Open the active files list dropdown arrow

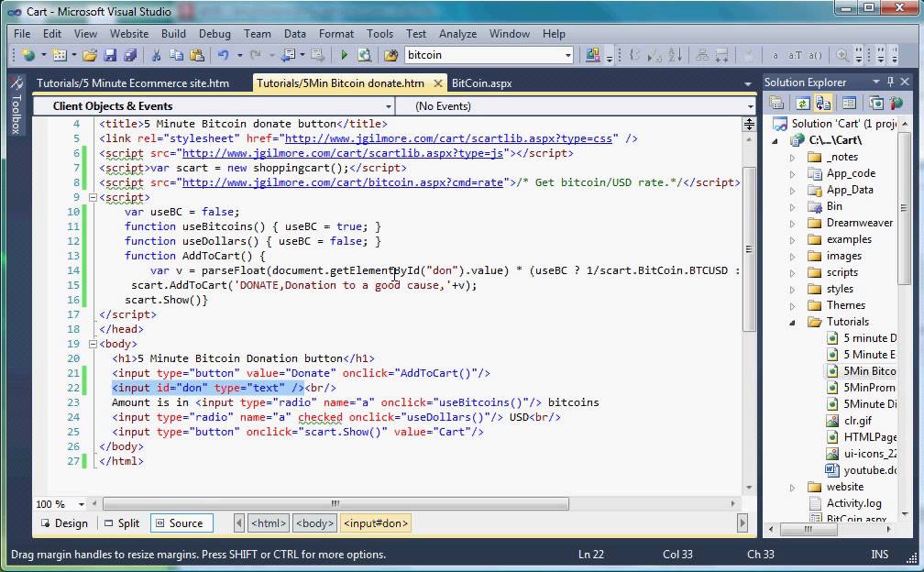coord(748,83)
